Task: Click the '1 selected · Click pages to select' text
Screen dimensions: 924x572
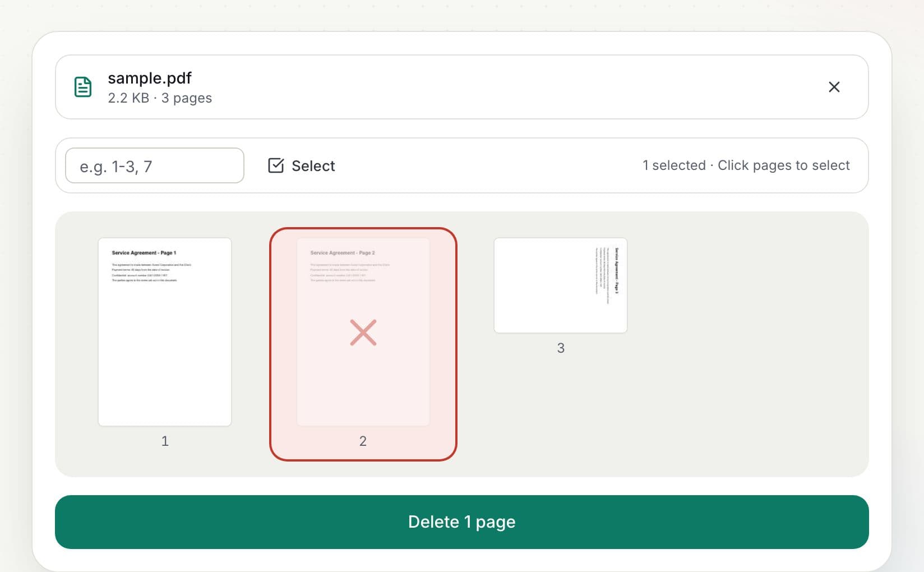Action: tap(746, 165)
